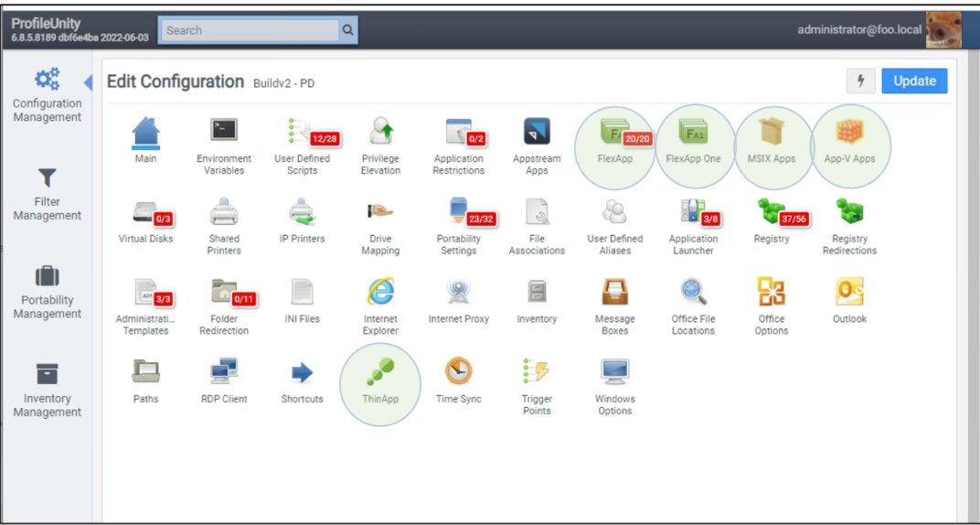Open the Registry module
Screen dimensions: 980x525
[x=772, y=221]
